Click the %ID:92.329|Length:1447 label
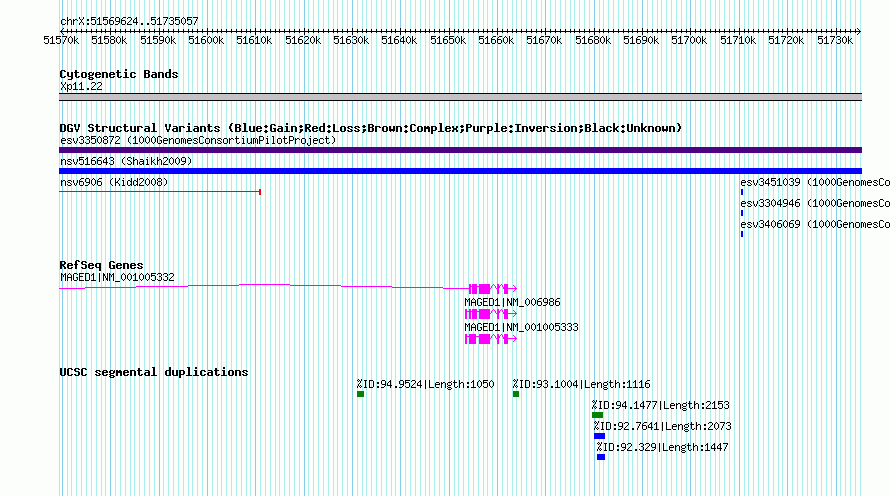Viewport: 890px width, 496px height. tap(662, 448)
